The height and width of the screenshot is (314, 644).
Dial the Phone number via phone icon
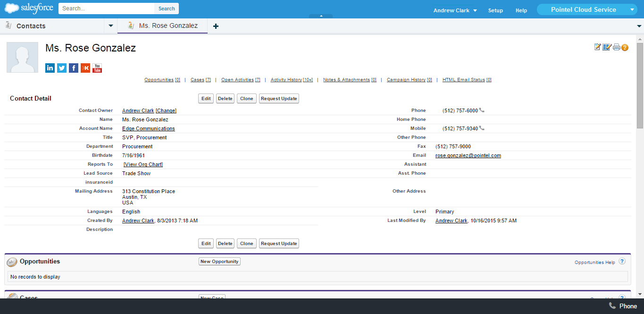482,110
